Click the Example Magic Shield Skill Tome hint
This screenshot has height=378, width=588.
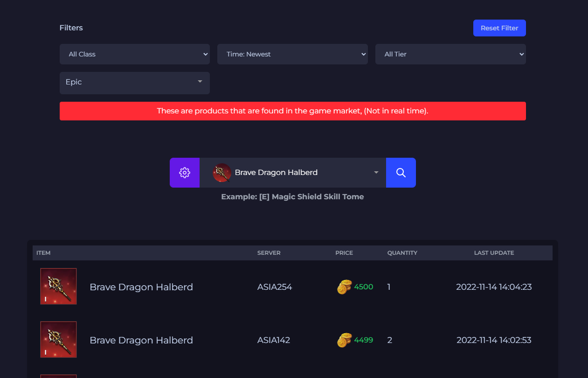(x=292, y=197)
